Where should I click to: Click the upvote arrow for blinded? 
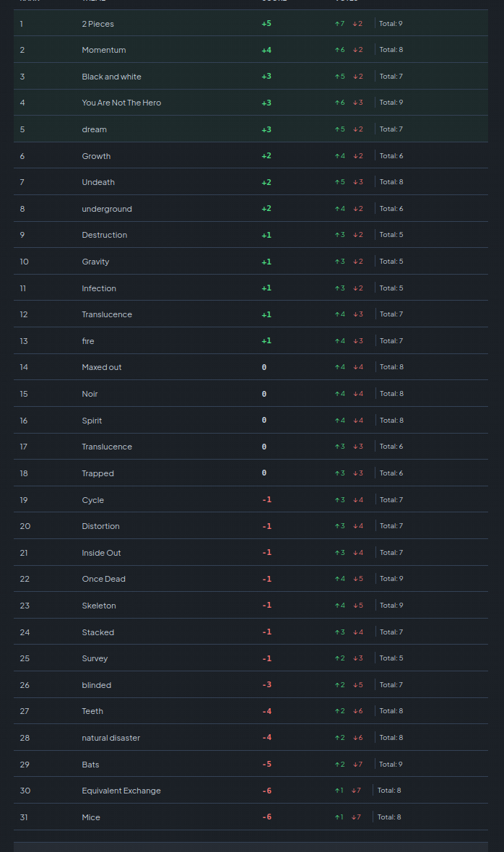click(337, 685)
